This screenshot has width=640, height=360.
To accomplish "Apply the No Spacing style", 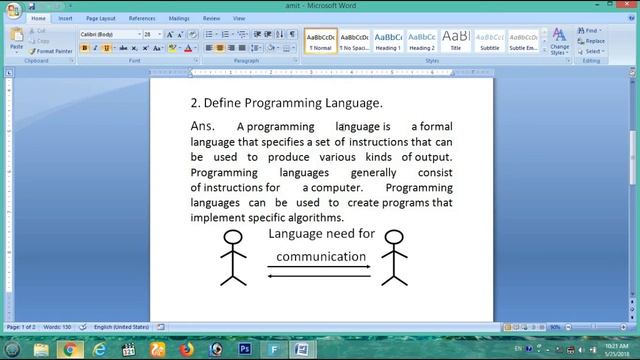I will click(354, 41).
